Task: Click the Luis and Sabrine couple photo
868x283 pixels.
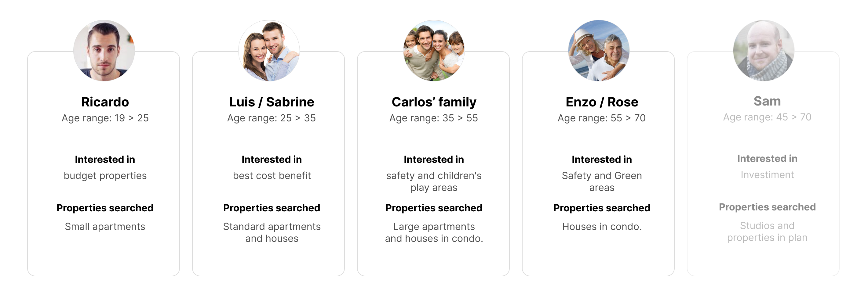Action: point(269,51)
